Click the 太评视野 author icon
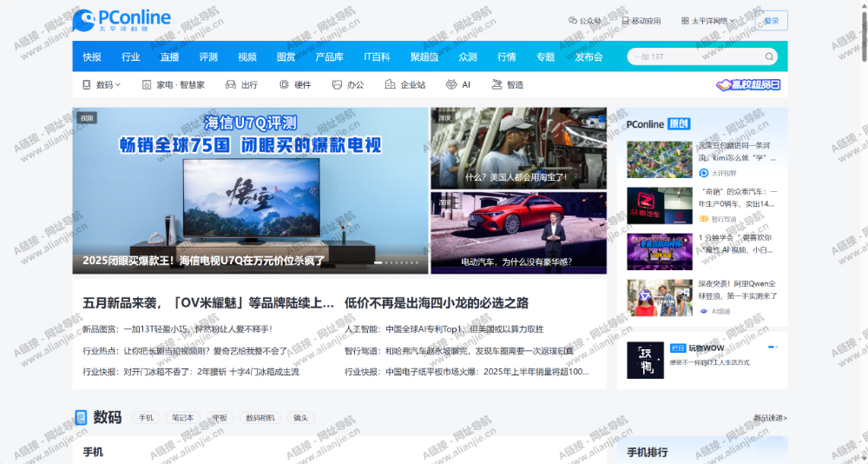868x464 pixels. [704, 173]
